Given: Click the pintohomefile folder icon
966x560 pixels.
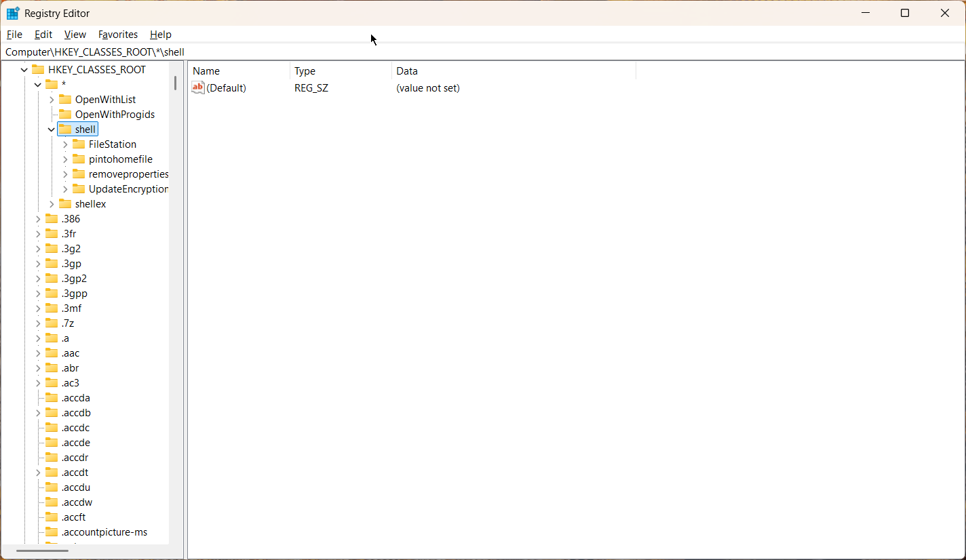Looking at the screenshot, I should point(79,159).
